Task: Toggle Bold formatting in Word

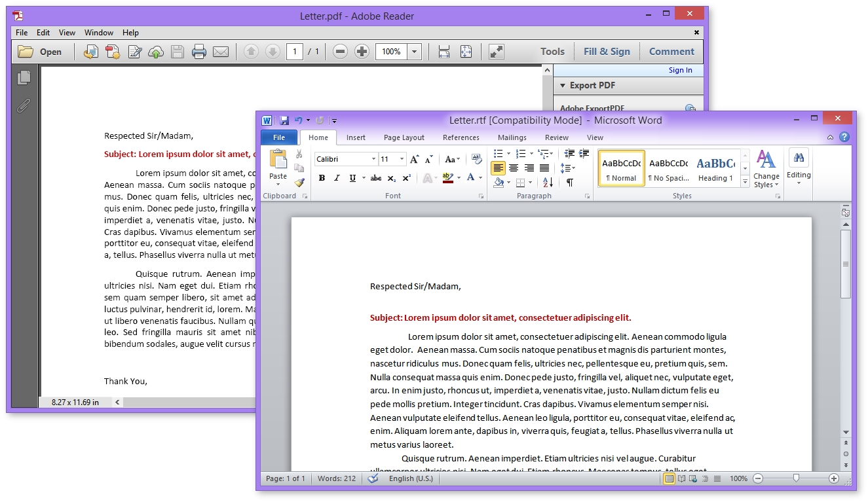Action: click(322, 178)
